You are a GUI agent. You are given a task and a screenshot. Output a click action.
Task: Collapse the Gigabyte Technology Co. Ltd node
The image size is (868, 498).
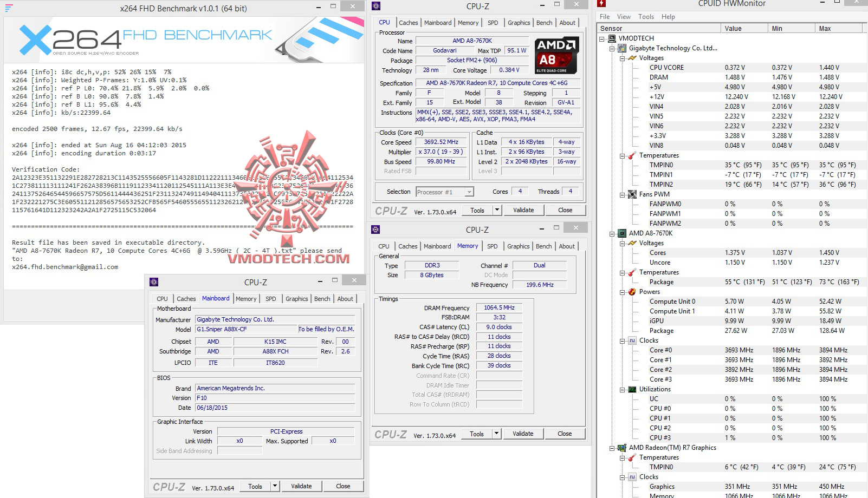612,48
